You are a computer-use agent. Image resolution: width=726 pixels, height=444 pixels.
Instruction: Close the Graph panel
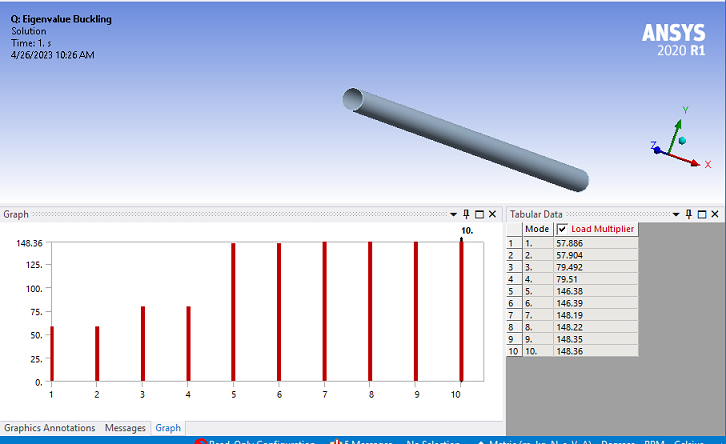(492, 214)
